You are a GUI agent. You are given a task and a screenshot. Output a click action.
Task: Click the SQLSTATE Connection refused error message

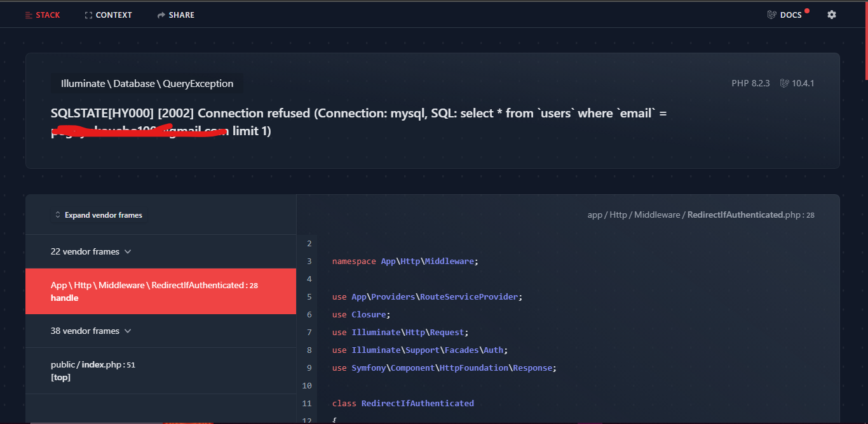[358, 114]
